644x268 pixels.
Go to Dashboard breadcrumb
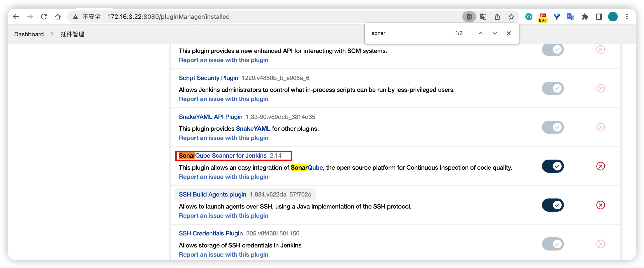(29, 34)
